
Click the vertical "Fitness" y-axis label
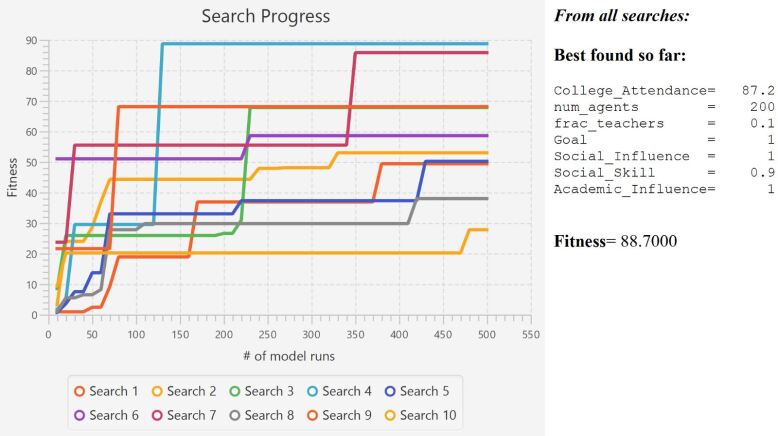point(12,176)
